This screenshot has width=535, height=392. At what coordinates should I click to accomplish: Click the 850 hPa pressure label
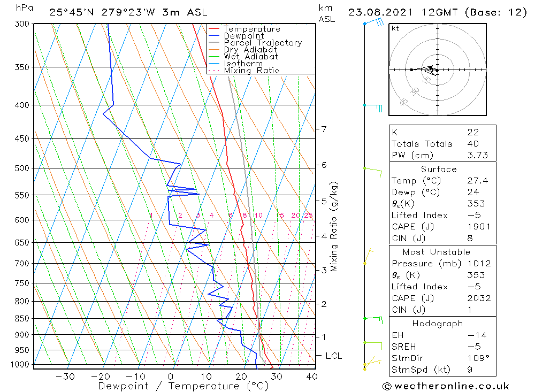22,319
